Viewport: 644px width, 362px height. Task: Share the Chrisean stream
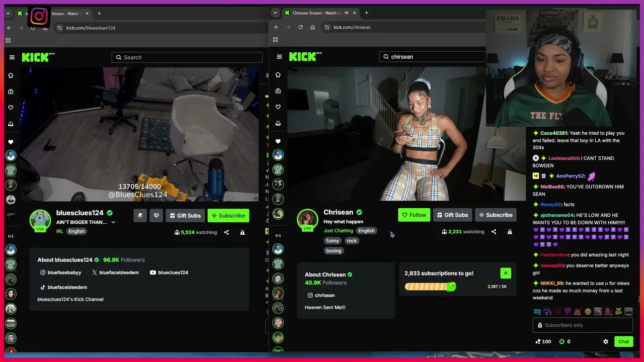pos(494,232)
